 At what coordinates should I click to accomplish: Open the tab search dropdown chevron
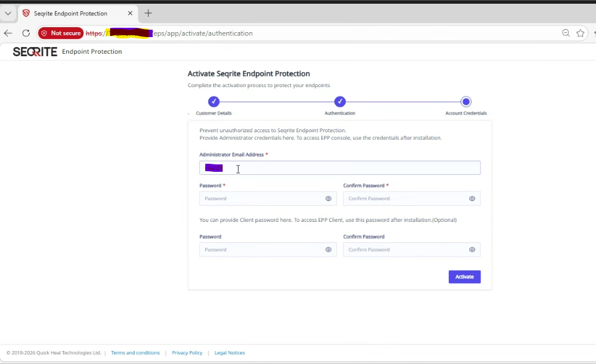pyautogui.click(x=9, y=13)
